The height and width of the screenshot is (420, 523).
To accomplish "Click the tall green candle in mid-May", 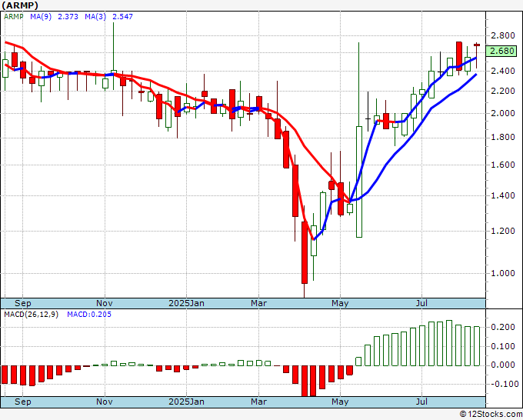I will 359,182.
